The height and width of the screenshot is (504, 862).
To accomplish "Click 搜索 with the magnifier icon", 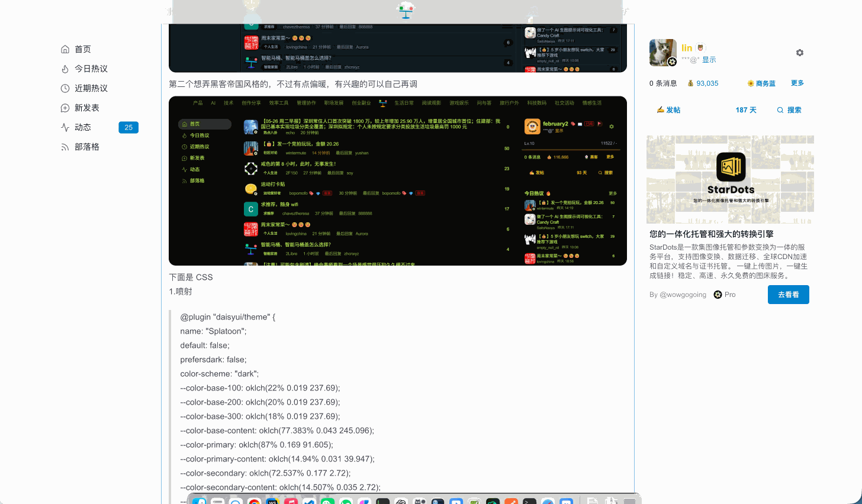I will tap(789, 110).
